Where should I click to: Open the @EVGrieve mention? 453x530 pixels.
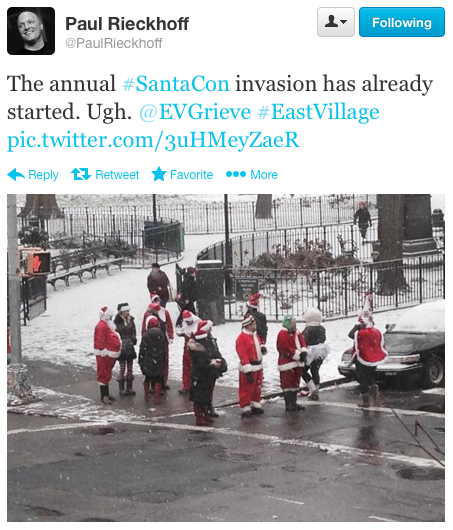click(x=195, y=112)
